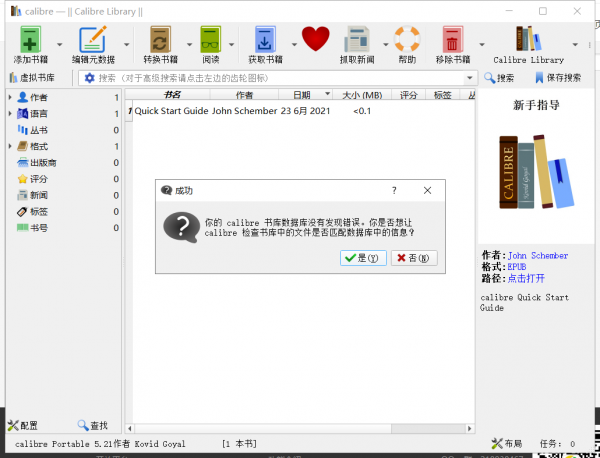This screenshot has width=600, height=458.
Task: Click the 移除书籍 (Remove books) icon
Action: click(x=453, y=39)
